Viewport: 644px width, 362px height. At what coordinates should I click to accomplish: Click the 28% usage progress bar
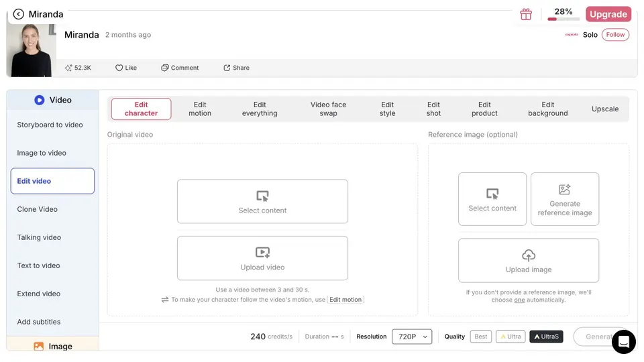[563, 19]
